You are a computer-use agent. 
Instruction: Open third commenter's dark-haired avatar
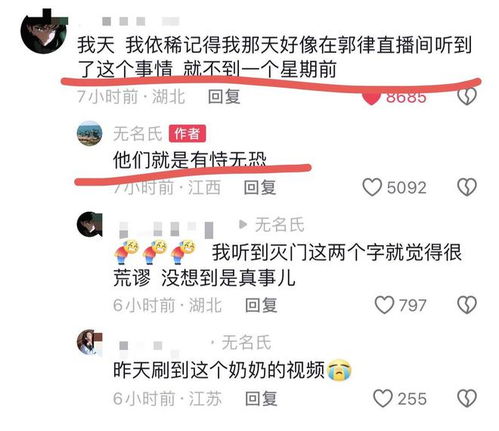pos(90,224)
